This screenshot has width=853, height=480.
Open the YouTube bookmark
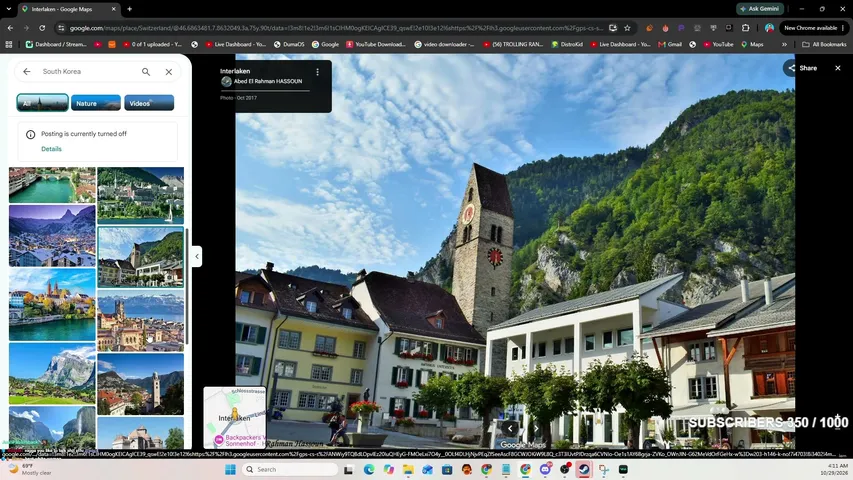[718, 44]
